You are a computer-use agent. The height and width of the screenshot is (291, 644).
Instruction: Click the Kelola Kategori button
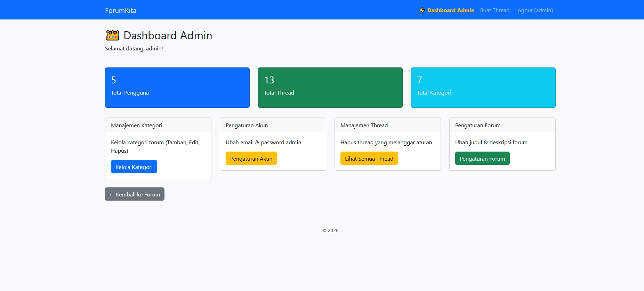point(134,167)
